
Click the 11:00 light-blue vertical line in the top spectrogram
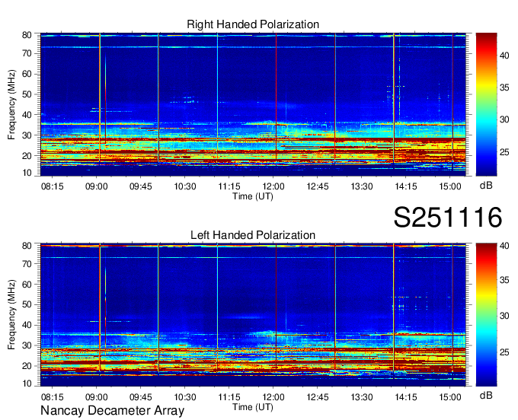click(x=217, y=99)
